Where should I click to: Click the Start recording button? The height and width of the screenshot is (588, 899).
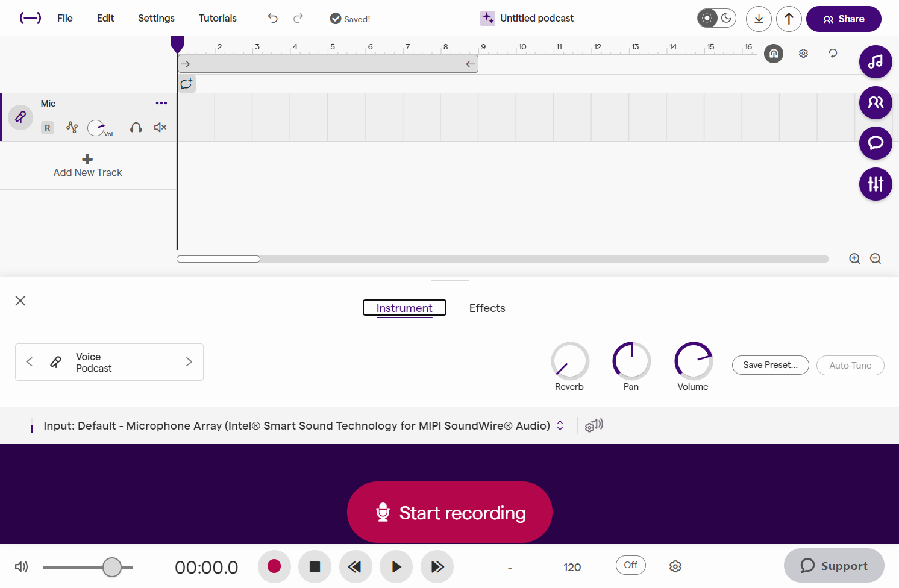[449, 512]
